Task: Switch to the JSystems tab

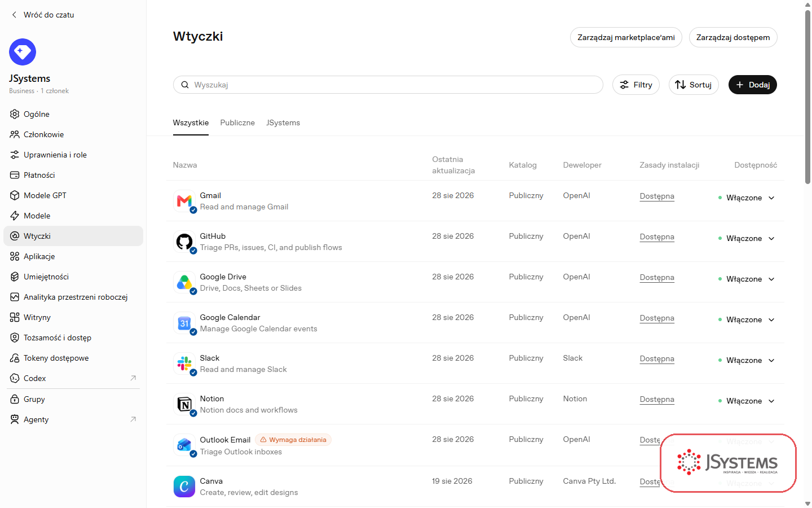Action: 283,122
